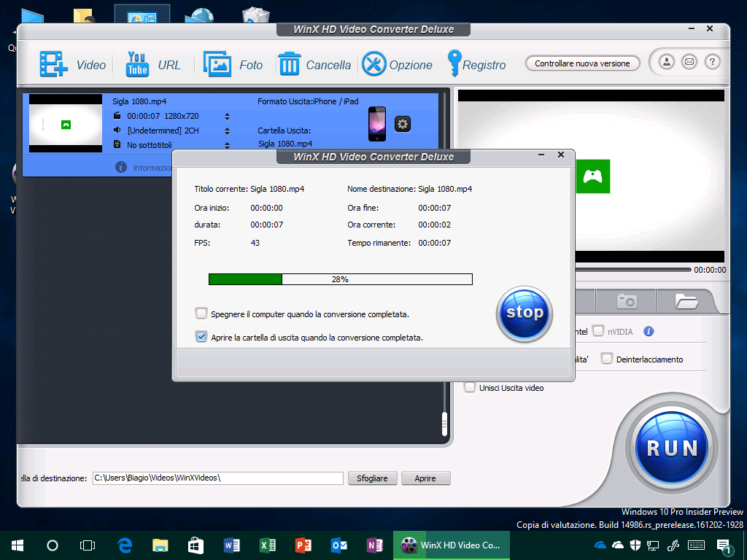The height and width of the screenshot is (560, 747).
Task: Minimize the conversion progress dialog
Action: 541,155
